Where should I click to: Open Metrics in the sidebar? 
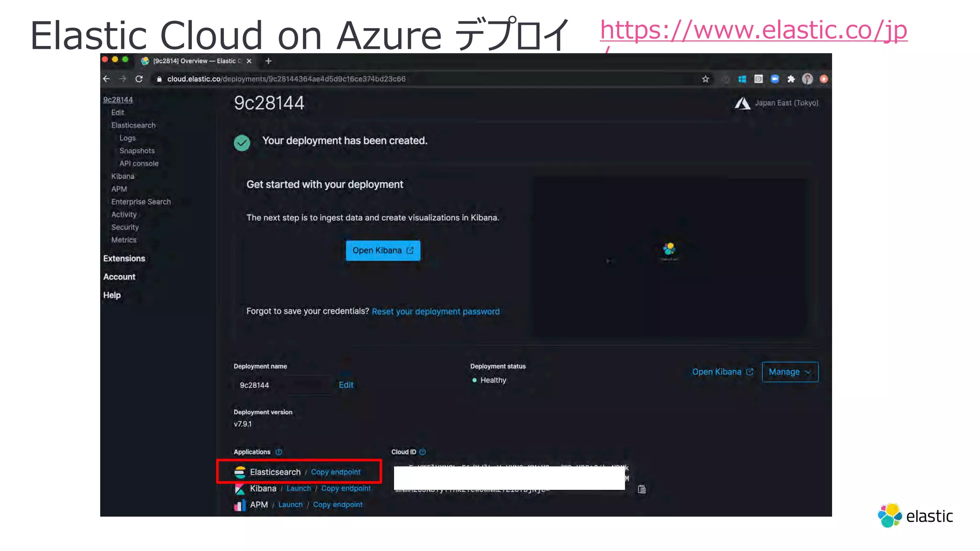124,240
